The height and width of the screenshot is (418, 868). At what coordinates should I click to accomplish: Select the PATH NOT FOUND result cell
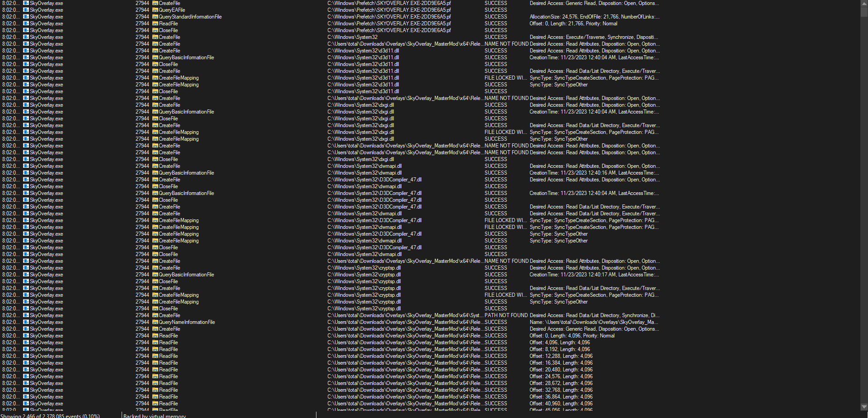coord(506,315)
